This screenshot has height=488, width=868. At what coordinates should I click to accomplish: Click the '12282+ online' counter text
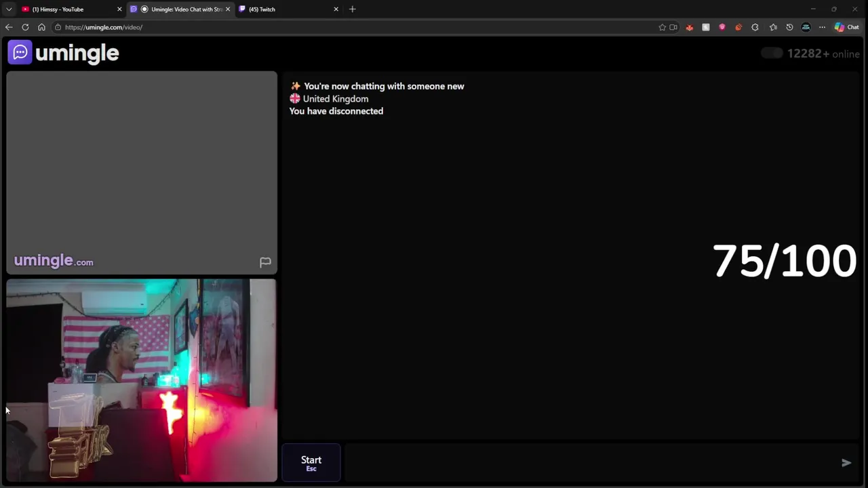[x=823, y=54]
